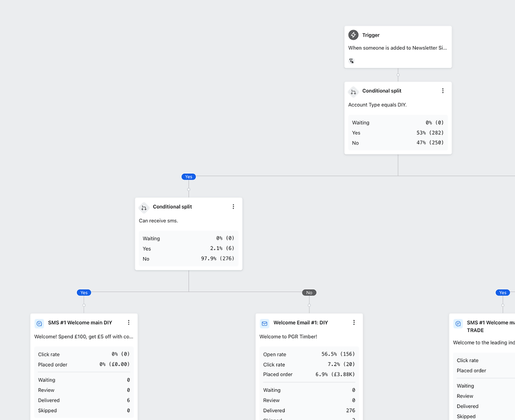Click Yes 53% (282) stat row
This screenshot has width=515, height=420.
(x=398, y=133)
